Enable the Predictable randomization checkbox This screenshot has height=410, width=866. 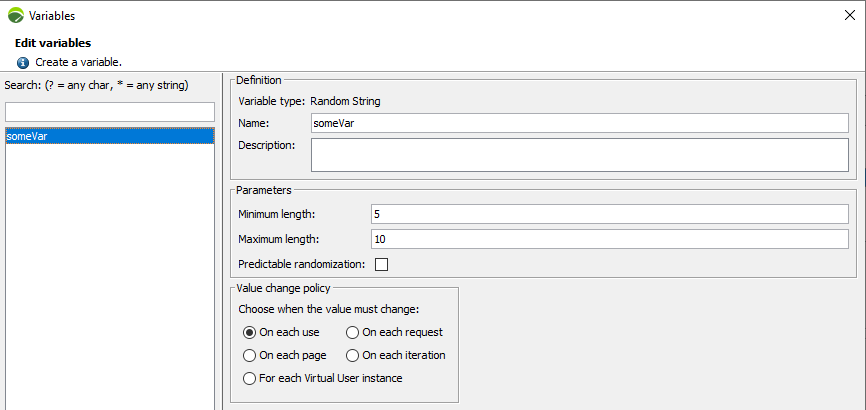click(x=381, y=265)
